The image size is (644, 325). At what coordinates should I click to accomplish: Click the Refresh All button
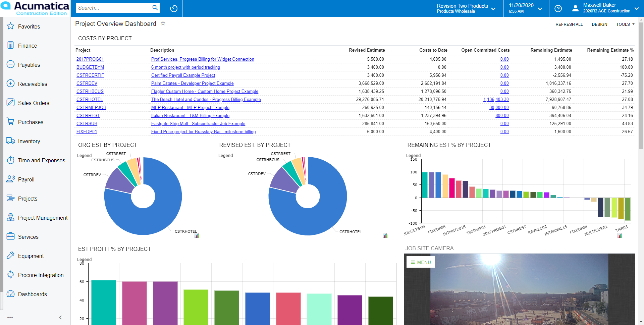[x=569, y=24]
